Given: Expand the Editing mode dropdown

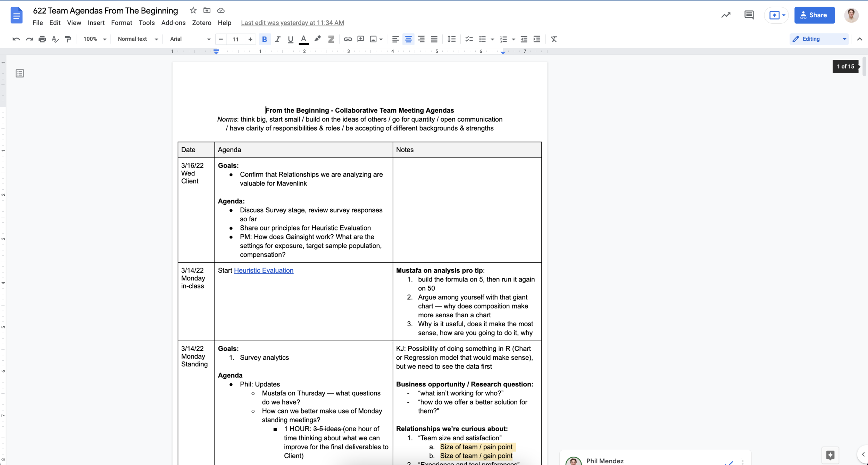Looking at the screenshot, I should click(x=819, y=39).
